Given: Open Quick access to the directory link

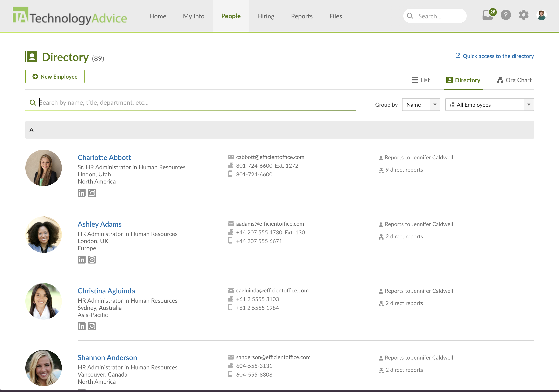Looking at the screenshot, I should pyautogui.click(x=494, y=56).
